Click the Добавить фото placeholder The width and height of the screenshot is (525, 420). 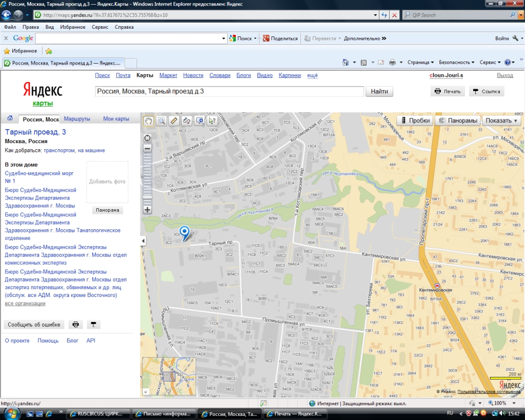point(107,182)
